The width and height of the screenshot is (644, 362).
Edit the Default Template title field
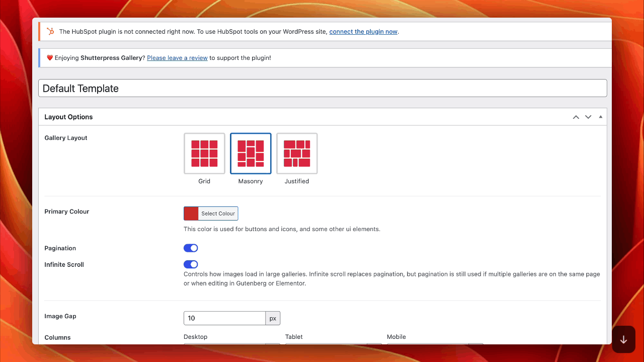coord(323,88)
